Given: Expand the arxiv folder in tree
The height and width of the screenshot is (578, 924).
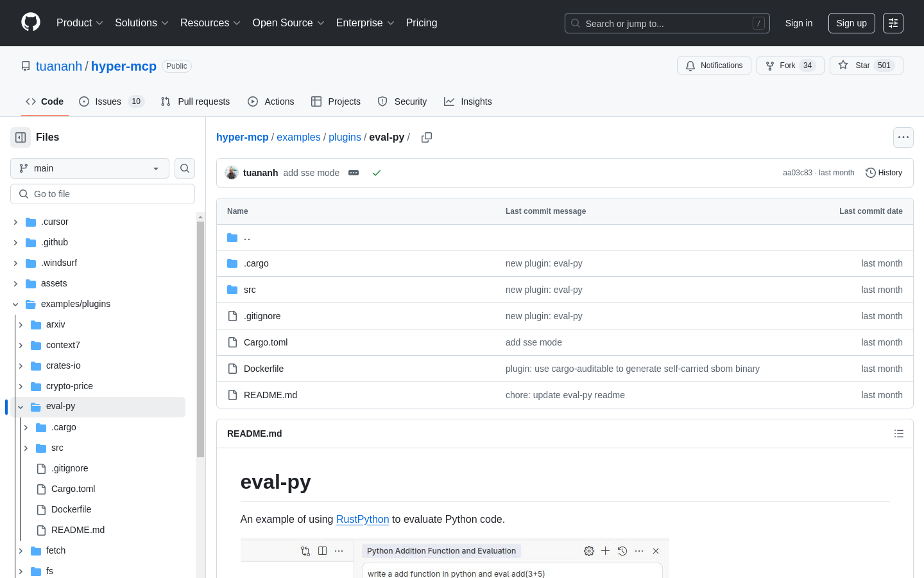Looking at the screenshot, I should tap(21, 325).
